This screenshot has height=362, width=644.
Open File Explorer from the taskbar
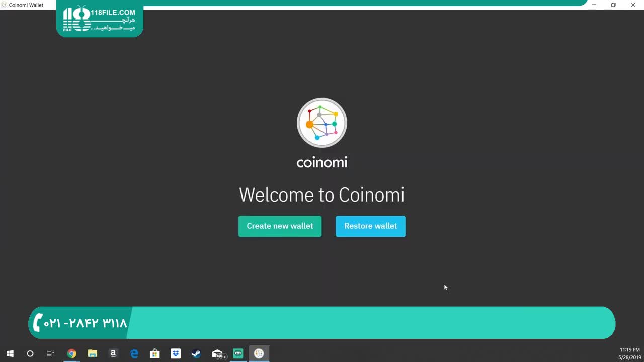pos(93,353)
